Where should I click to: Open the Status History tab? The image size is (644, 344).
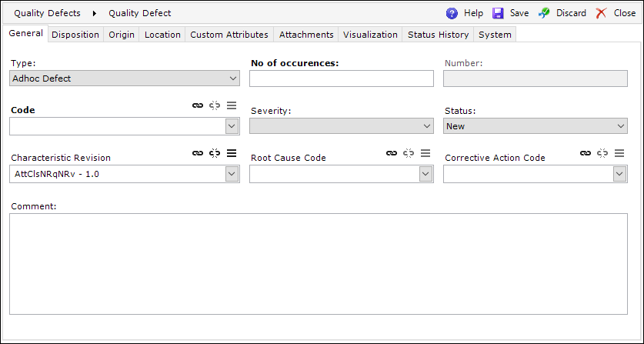tap(438, 35)
